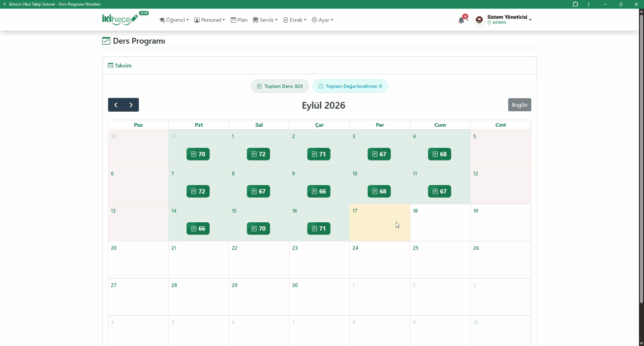The width and height of the screenshot is (644, 346).
Task: Open the notifications bell
Action: click(461, 20)
